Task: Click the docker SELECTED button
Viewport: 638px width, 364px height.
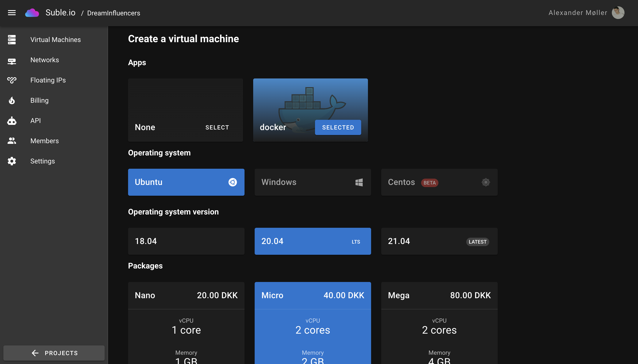Action: pos(338,128)
